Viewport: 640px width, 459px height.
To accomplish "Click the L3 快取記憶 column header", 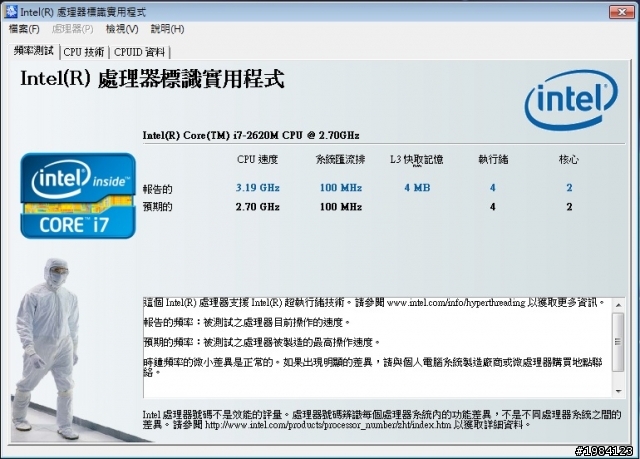I will pos(416,160).
